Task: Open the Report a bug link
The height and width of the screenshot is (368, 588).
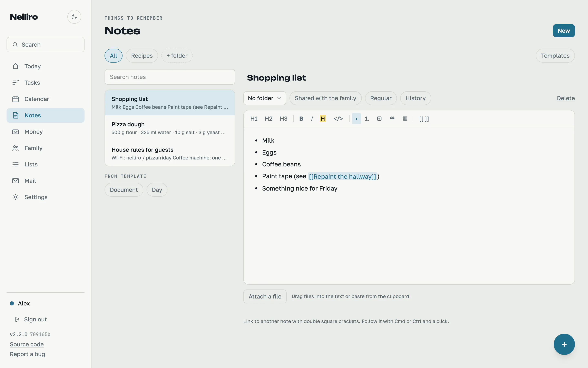Action: (27, 354)
